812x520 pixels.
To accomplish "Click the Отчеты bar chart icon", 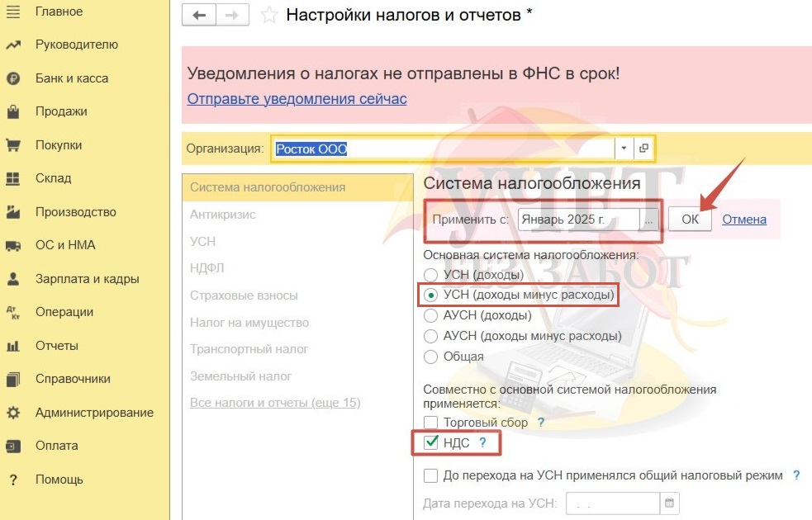I will (13, 346).
